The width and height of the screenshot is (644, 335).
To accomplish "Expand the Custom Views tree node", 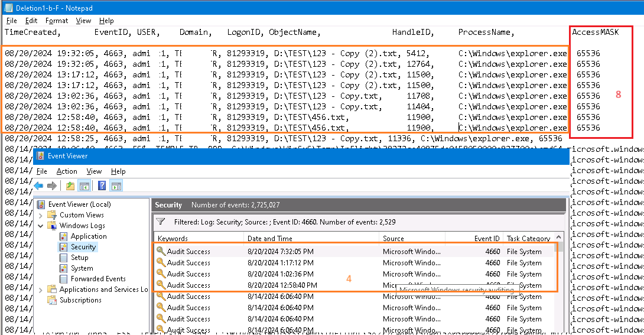I will pyautogui.click(x=41, y=215).
